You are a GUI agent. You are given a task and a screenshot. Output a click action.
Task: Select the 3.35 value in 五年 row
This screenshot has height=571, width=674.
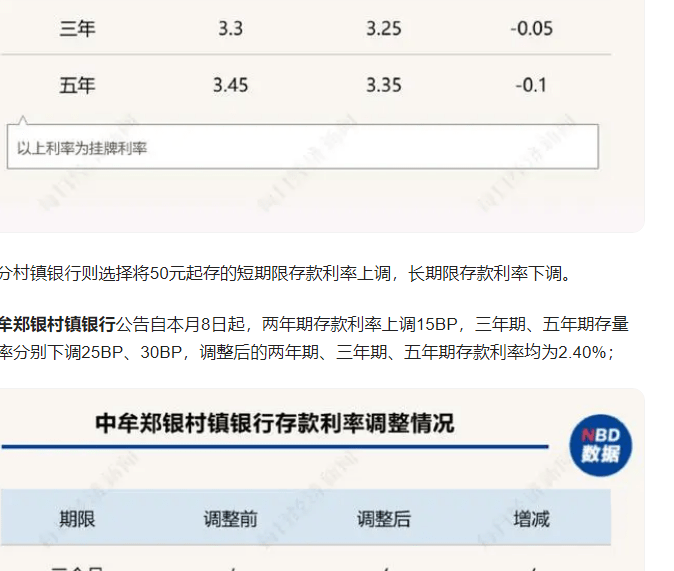pos(383,85)
